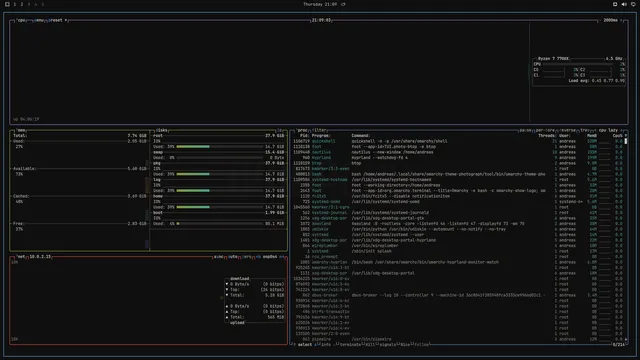Toggle the cpu box label

tap(21, 20)
